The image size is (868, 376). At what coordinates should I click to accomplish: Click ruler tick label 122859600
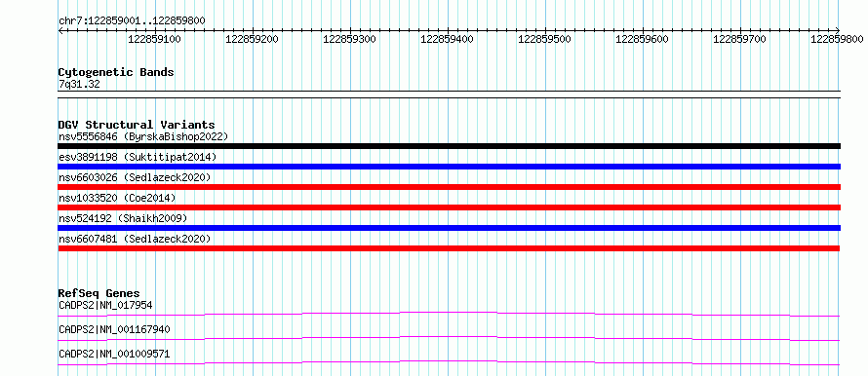[x=642, y=39]
